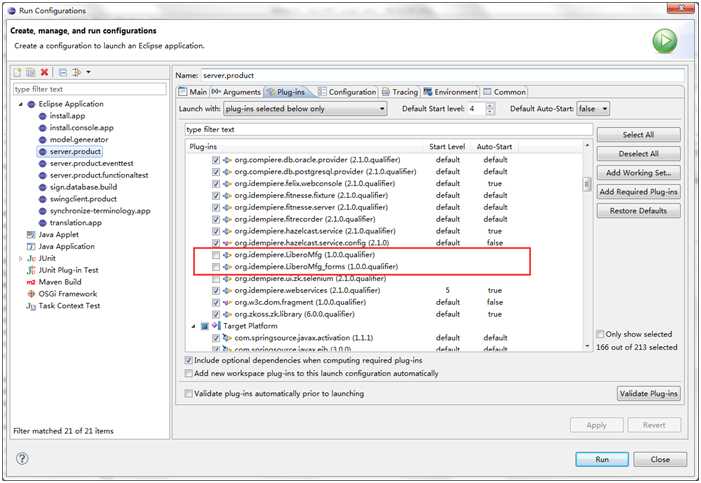The height and width of the screenshot is (483, 701).
Task: Select the server.product.eventtest configuration
Action: (91, 163)
